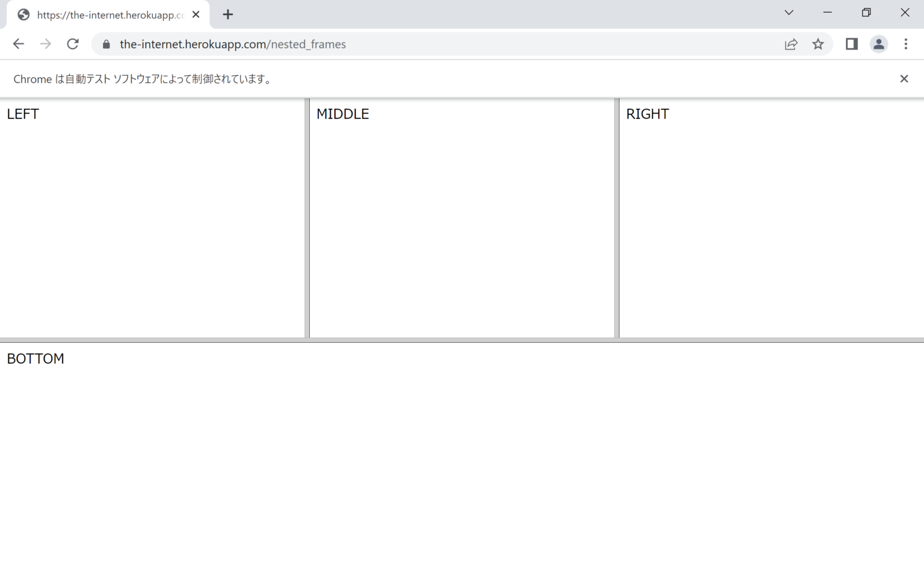Screen dimensions: 924x582
Task: Bookmark this page with the star icon
Action: click(x=818, y=44)
